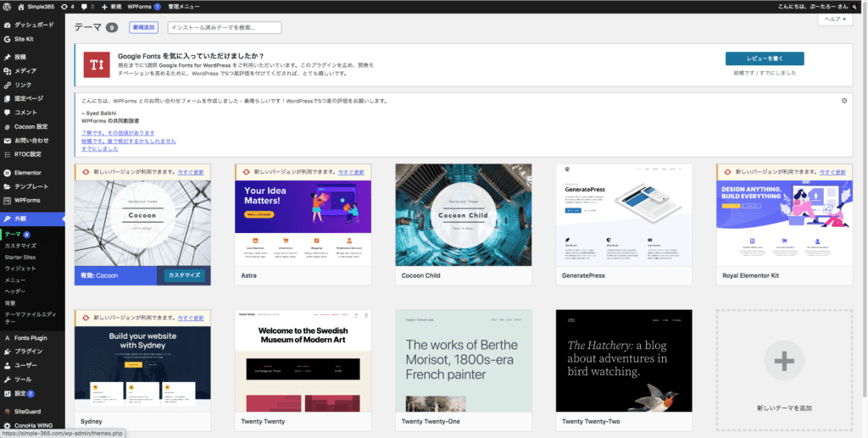
Task: Click 今すぐ更新 on Royal Elementor Kit
Action: coord(832,172)
